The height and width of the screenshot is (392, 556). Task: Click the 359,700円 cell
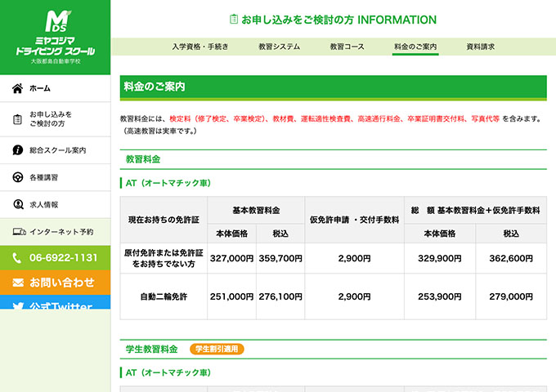coord(280,258)
